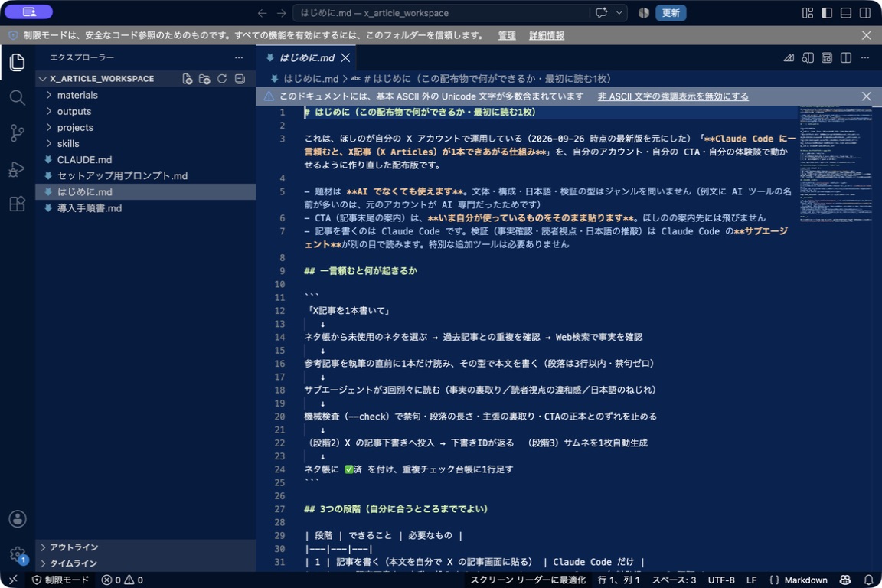Image resolution: width=882 pixels, height=588 pixels.
Task: Click the purple remote window button
Action: tap(28, 11)
